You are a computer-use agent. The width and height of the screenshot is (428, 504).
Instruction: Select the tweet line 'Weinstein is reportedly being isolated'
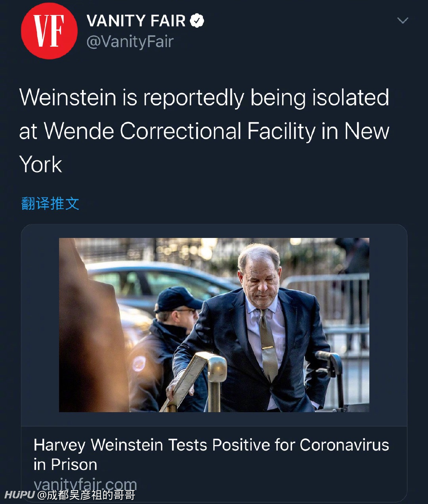(204, 98)
